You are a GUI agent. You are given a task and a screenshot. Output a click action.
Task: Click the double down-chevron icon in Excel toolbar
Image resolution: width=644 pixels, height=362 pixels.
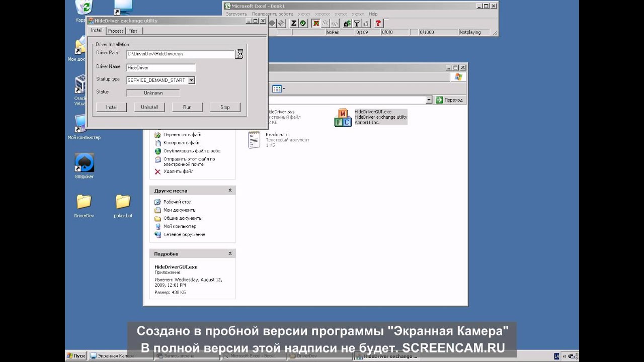coord(334,23)
